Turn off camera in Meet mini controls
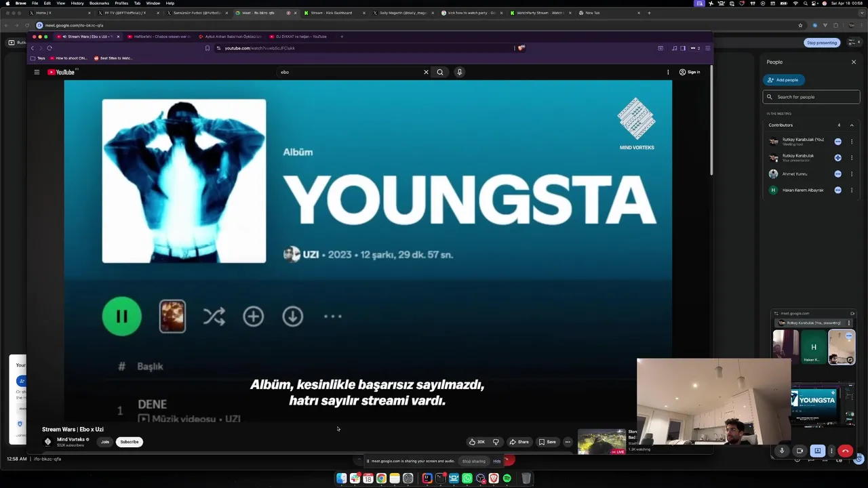868x488 pixels. 800,451
